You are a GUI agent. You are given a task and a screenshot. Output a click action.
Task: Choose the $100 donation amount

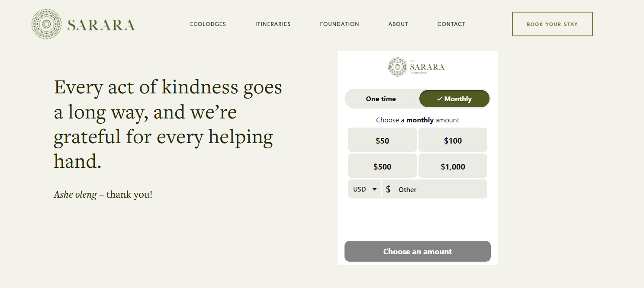point(453,140)
